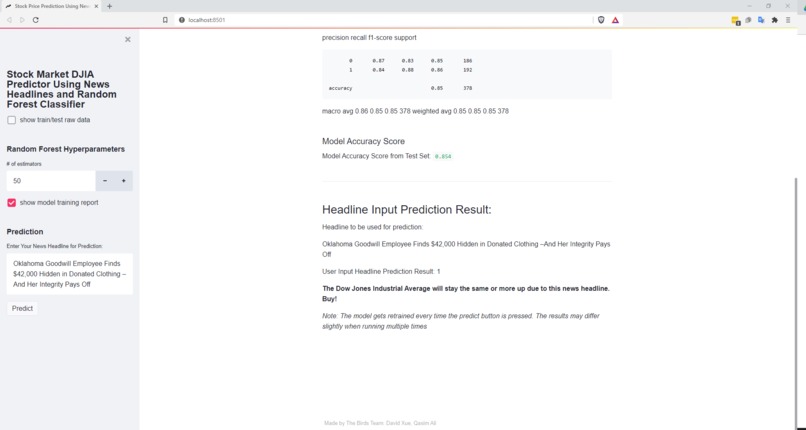Click the '# of estimators' label
The image size is (806, 430).
pyautogui.click(x=24, y=164)
